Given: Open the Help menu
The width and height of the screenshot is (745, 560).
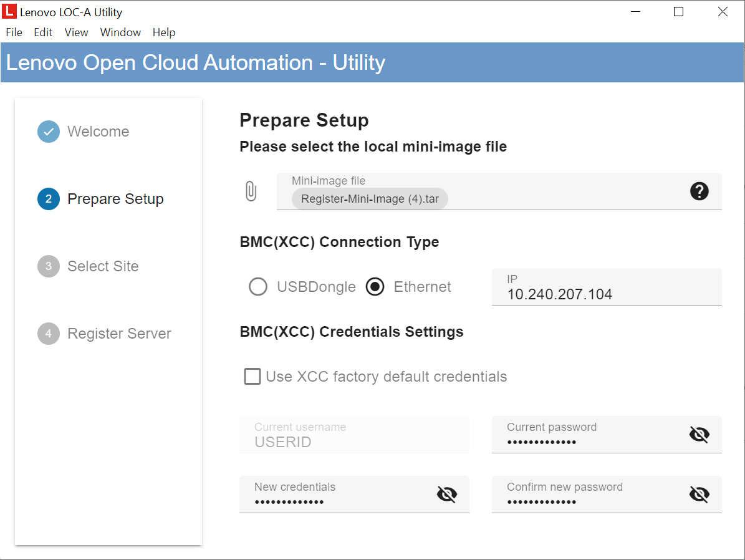Looking at the screenshot, I should click(164, 32).
